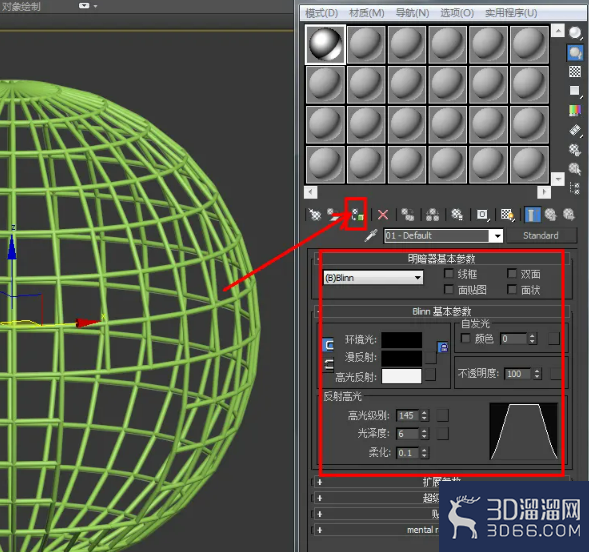This screenshot has height=552, width=589.
Task: Click the 环境光 ambient color swatch
Action: (402, 340)
